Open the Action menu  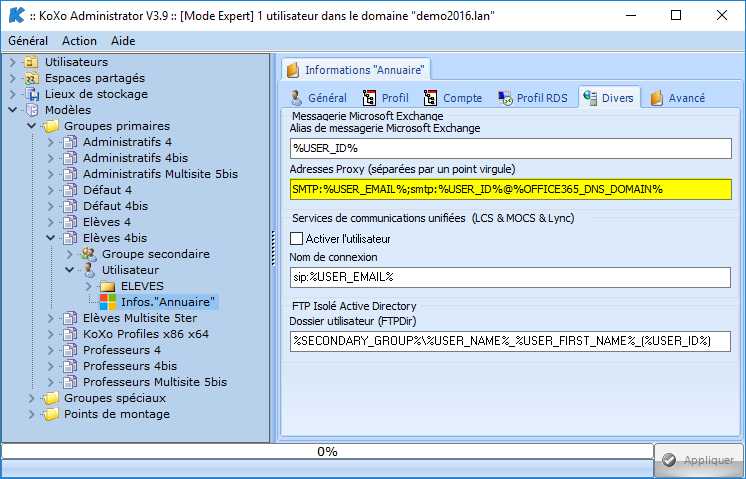(x=79, y=41)
